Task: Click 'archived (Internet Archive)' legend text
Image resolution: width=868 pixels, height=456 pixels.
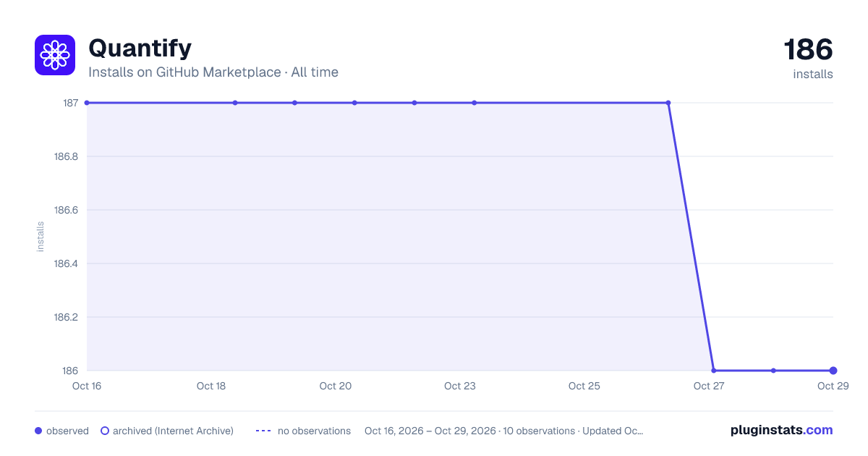Action: [173, 431]
